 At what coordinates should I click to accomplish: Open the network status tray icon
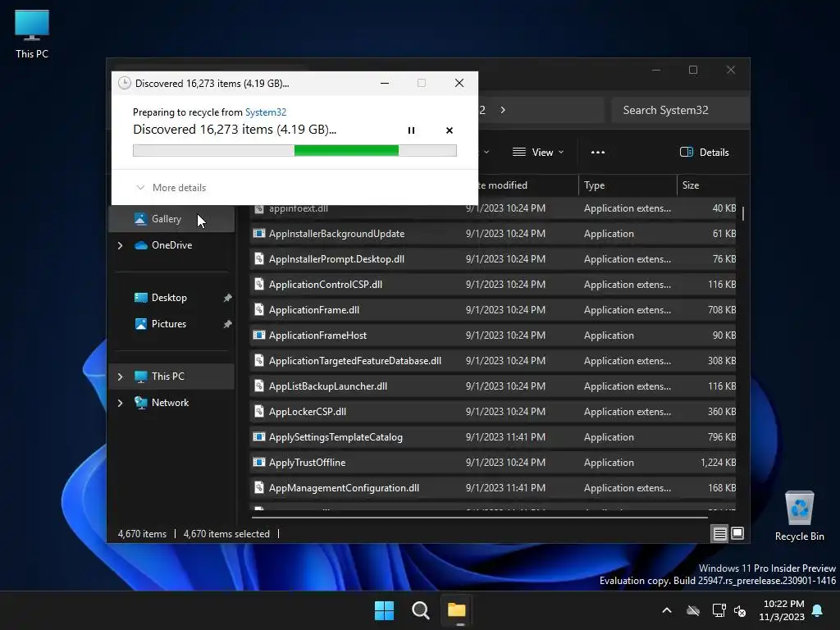point(719,610)
